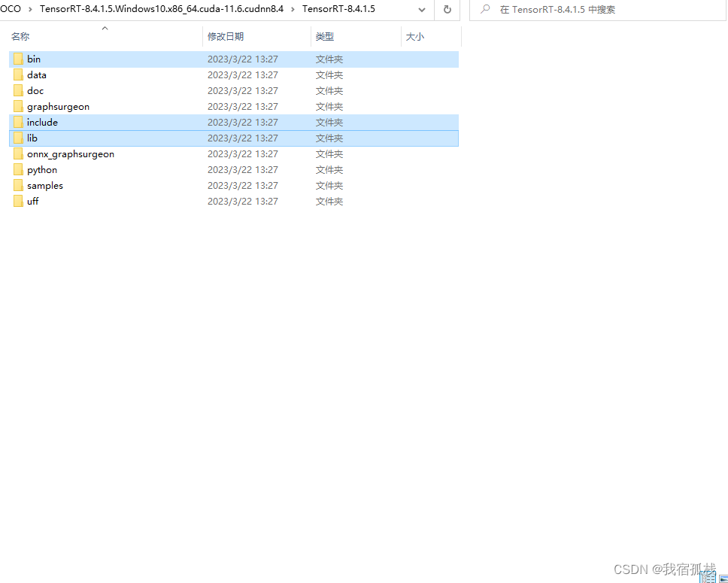728x583 pixels.
Task: Select the include folder name
Action: point(42,122)
